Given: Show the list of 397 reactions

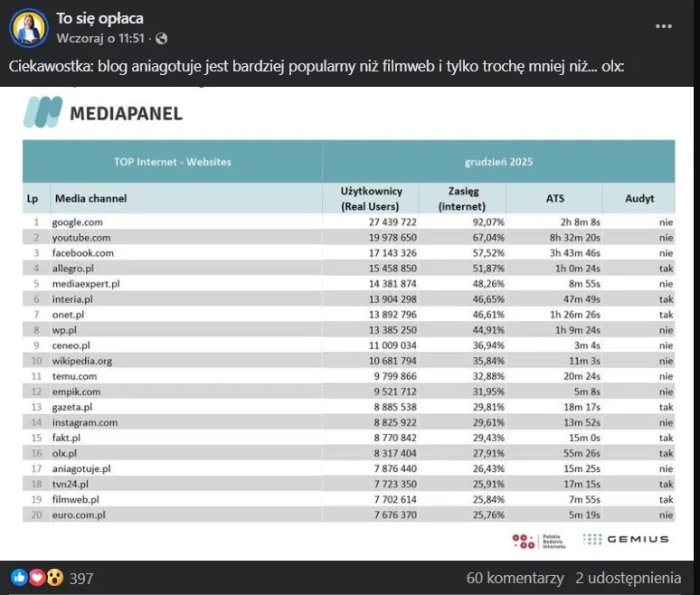Looking at the screenshot, I should (x=81, y=578).
